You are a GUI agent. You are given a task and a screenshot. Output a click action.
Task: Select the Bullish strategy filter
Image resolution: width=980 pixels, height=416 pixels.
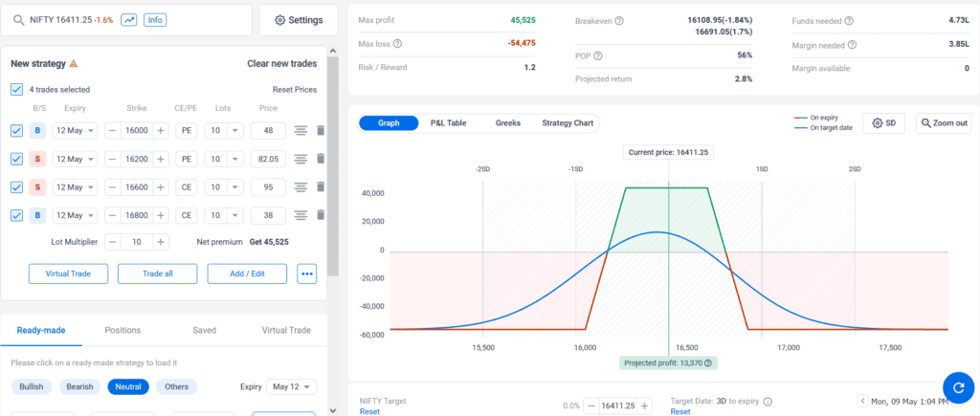click(x=32, y=386)
